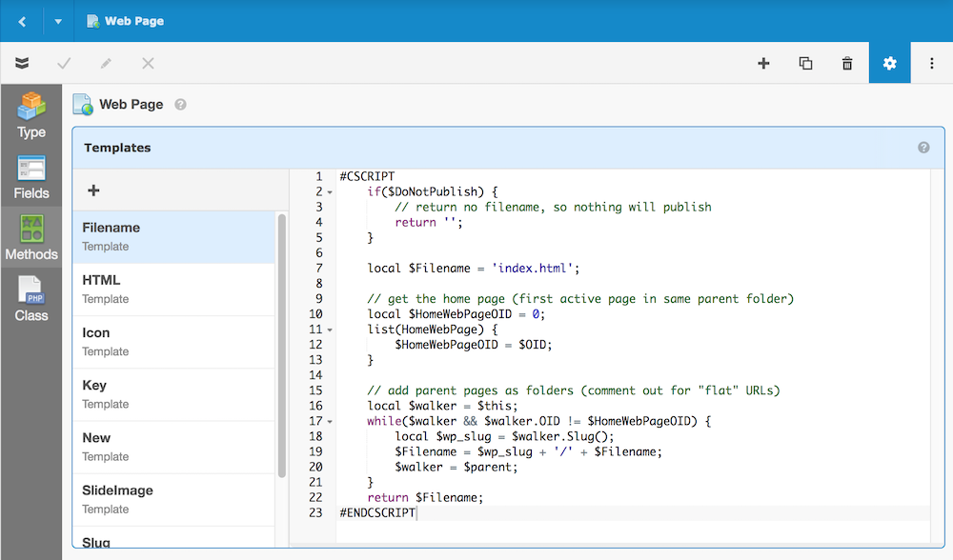The height and width of the screenshot is (560, 953).
Task: Select the HTML template
Action: (173, 289)
